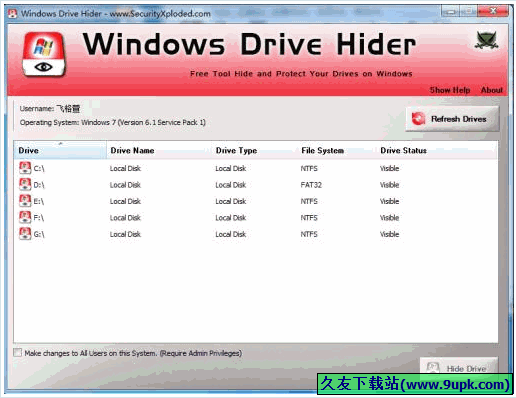The image size is (516, 398).
Task: Click the Windows Drive Hider logo icon
Action: tap(44, 54)
